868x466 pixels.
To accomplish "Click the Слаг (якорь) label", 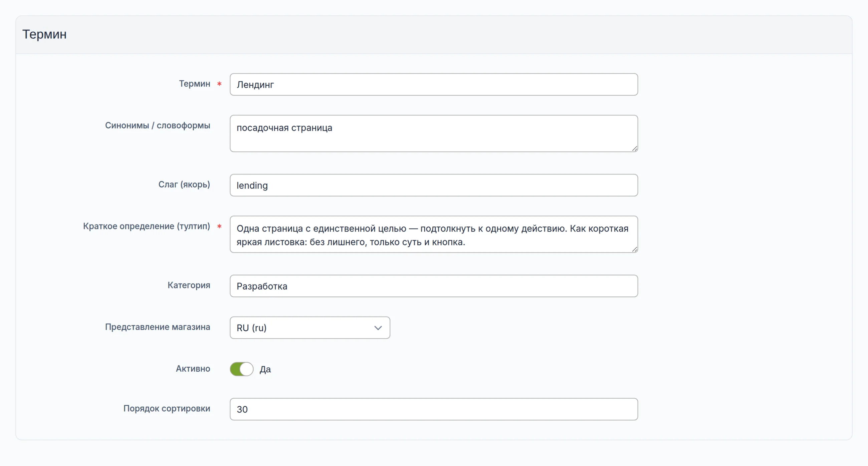I will (184, 184).
